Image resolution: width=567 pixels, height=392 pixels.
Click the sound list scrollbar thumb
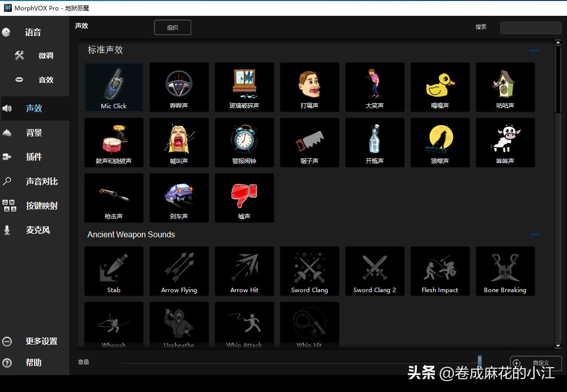pyautogui.click(x=558, y=80)
